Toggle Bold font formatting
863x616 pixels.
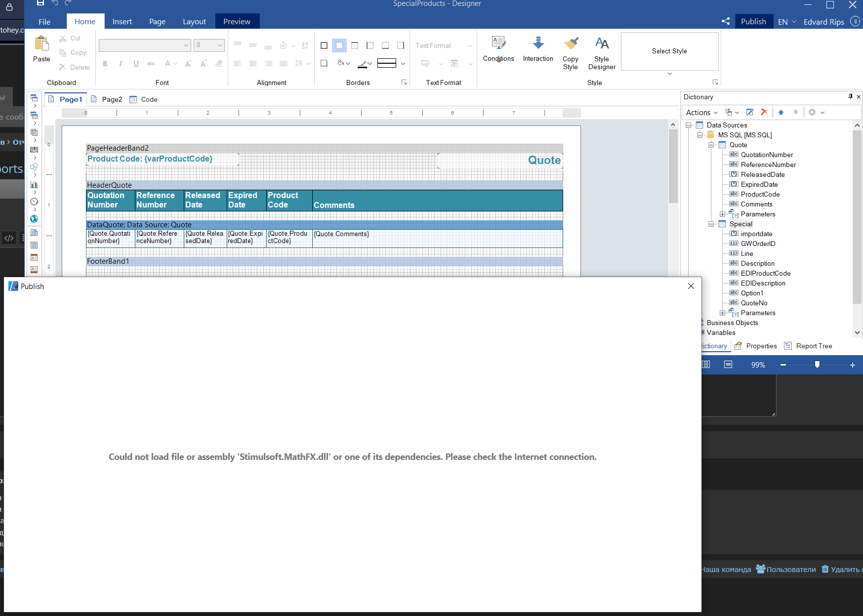coord(105,63)
